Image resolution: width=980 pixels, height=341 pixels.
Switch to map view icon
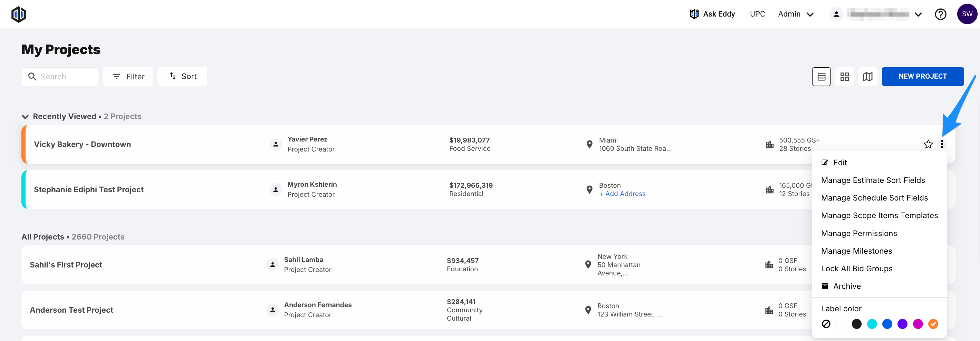(867, 76)
